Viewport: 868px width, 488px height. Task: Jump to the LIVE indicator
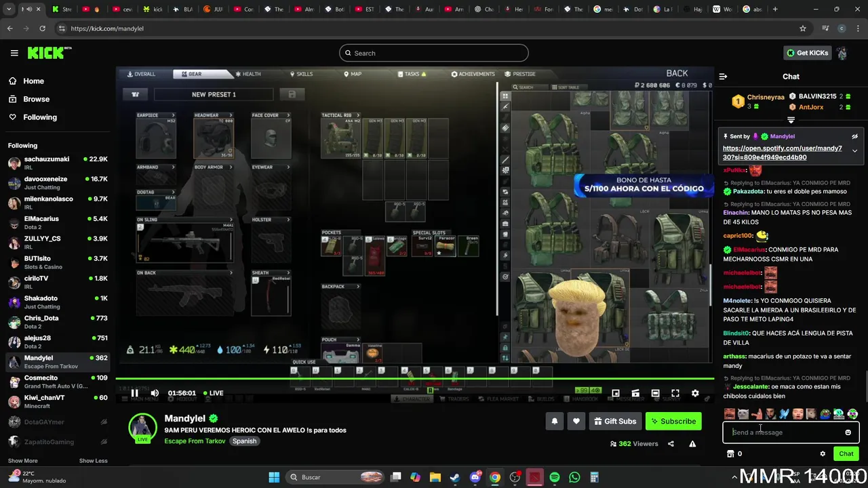coord(212,393)
